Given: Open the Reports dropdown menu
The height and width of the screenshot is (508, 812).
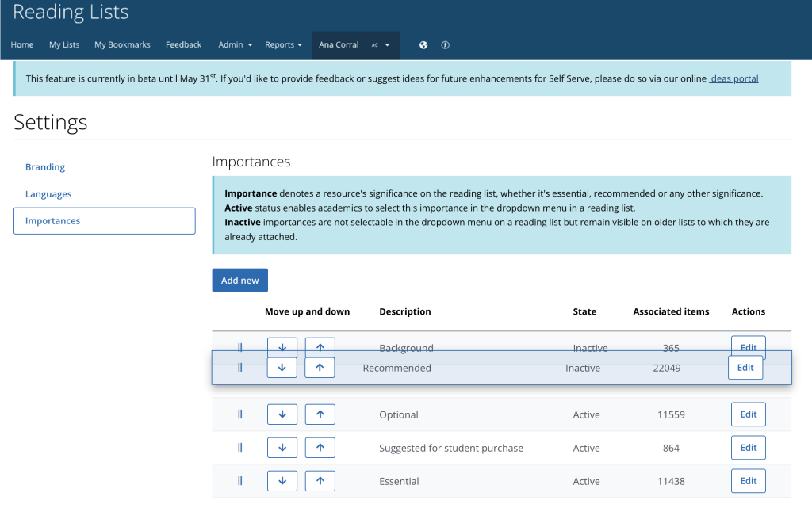Looking at the screenshot, I should point(283,45).
